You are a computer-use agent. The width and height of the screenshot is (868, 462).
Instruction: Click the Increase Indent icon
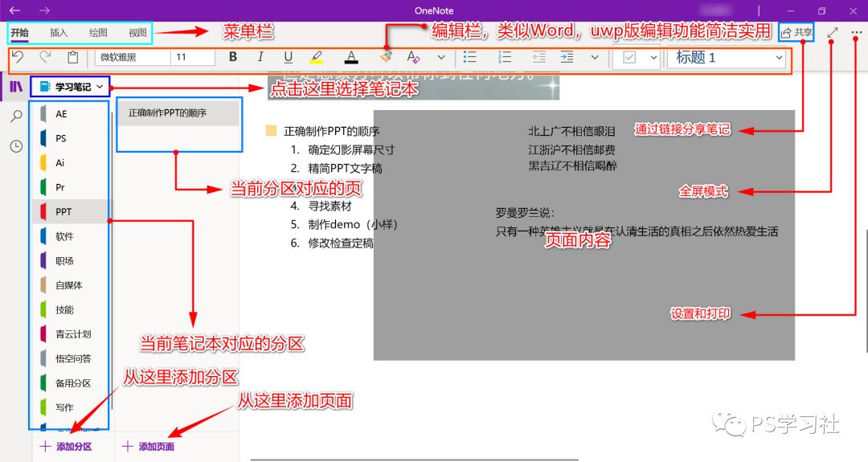tap(567, 57)
